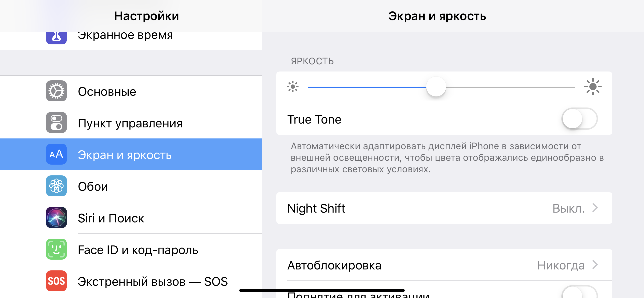Tap the home indicator bar

point(322,291)
